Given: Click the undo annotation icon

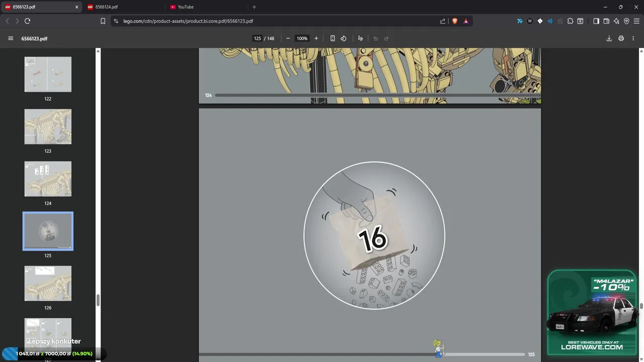Looking at the screenshot, I should coord(375,38).
